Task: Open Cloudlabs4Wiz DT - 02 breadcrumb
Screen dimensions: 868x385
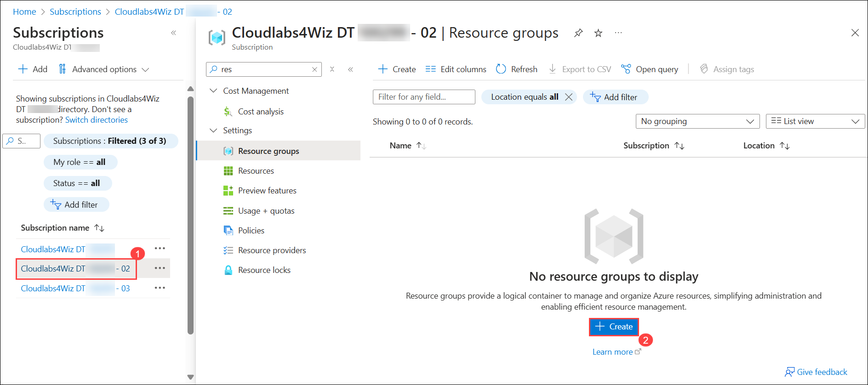Action: point(173,11)
